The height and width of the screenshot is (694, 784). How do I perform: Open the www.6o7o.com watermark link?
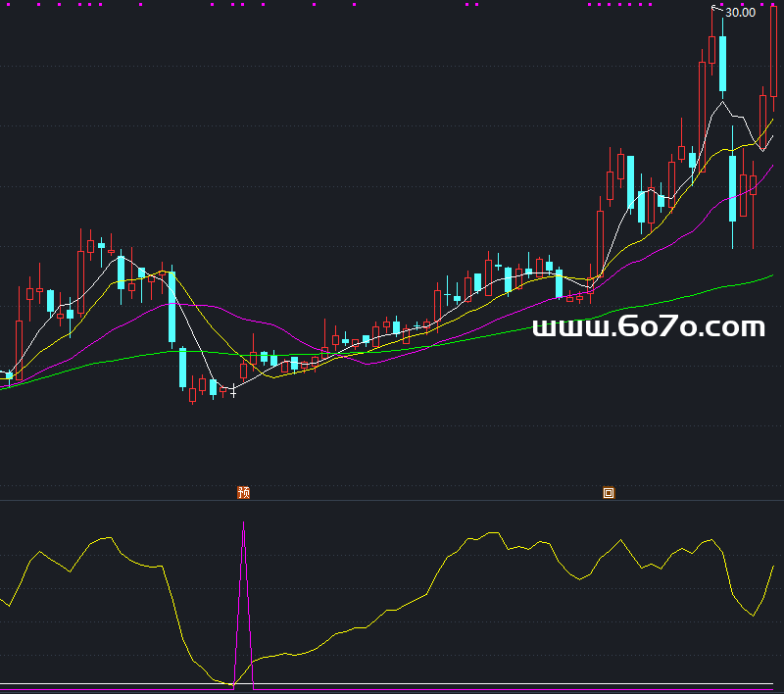click(648, 327)
